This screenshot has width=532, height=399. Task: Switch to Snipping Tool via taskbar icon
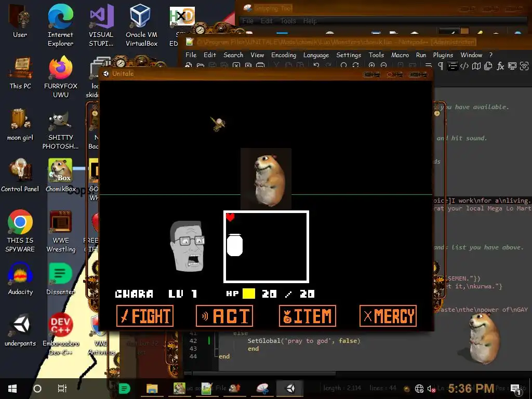pos(262,389)
